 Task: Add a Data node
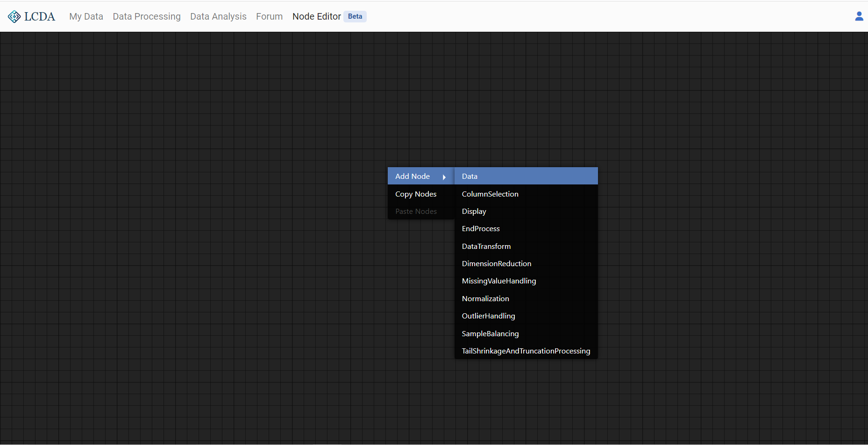coord(470,176)
